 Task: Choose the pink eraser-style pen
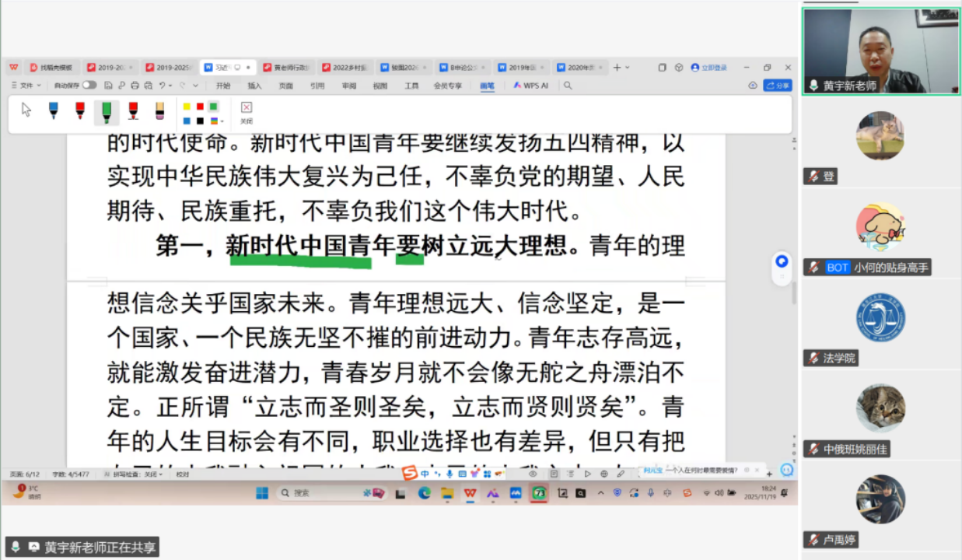point(159,111)
